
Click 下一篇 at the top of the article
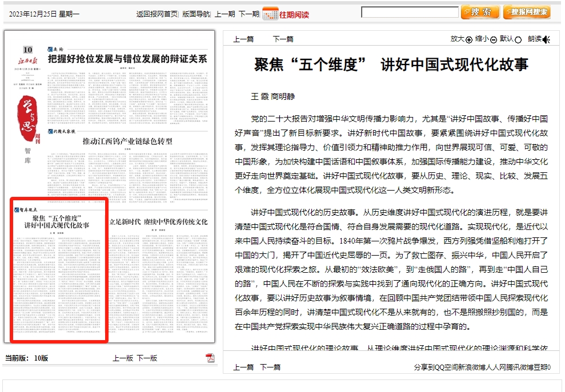coord(283,39)
